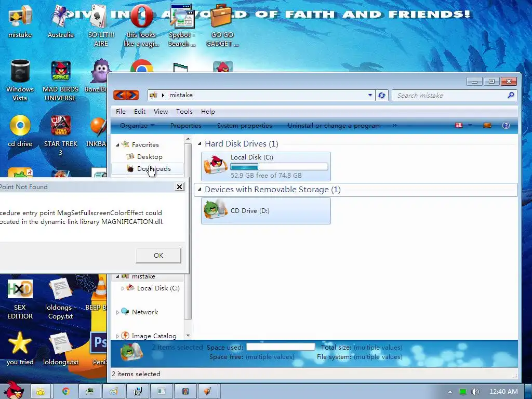Click the Space used bar in details
Screen dimensions: 532x399
click(281, 347)
